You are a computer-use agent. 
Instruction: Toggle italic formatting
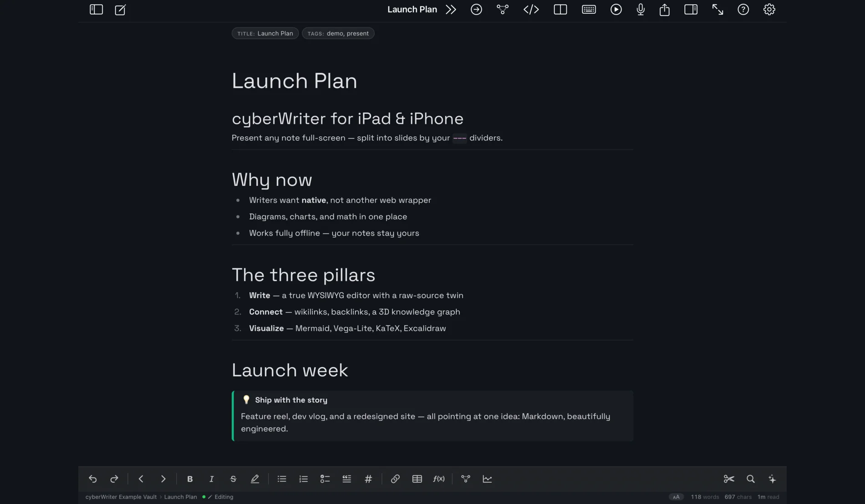[211, 479]
